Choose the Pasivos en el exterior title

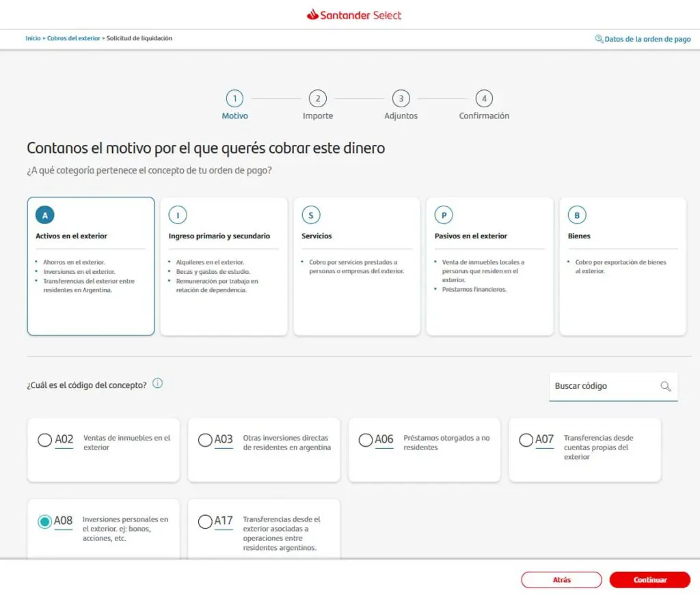point(470,236)
